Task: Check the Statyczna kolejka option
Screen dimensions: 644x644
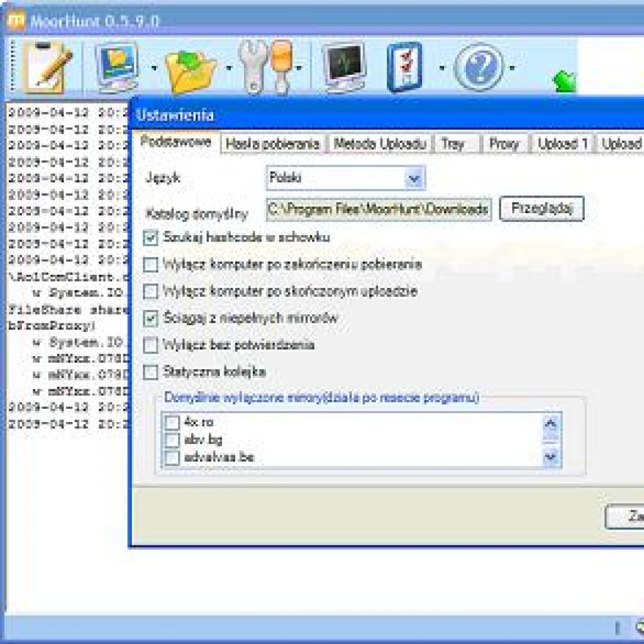Action: pyautogui.click(x=150, y=372)
